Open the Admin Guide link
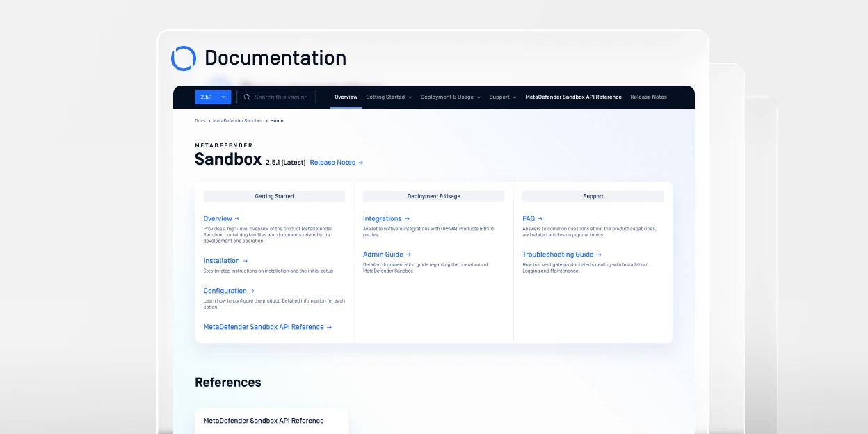The width and height of the screenshot is (868, 434). point(387,255)
